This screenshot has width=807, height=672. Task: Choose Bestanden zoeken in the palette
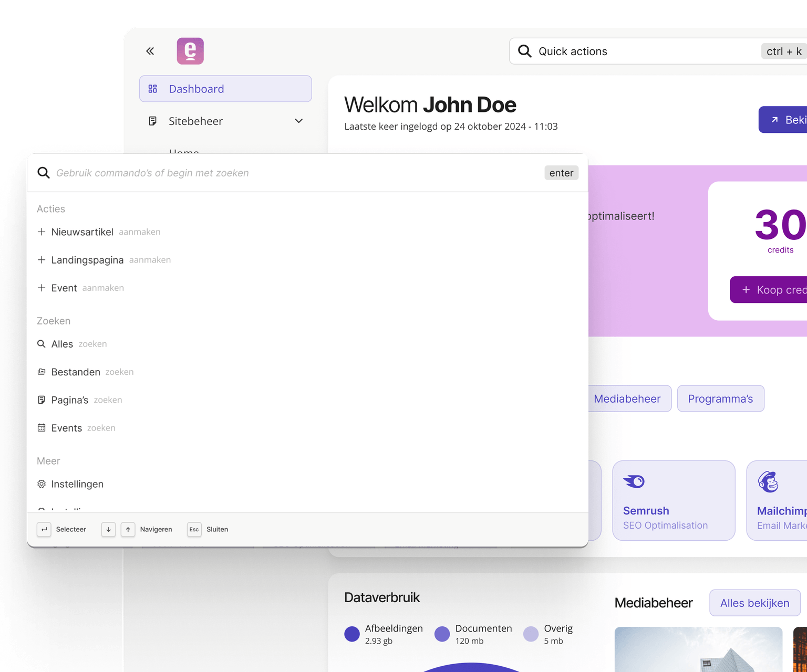pyautogui.click(x=76, y=372)
